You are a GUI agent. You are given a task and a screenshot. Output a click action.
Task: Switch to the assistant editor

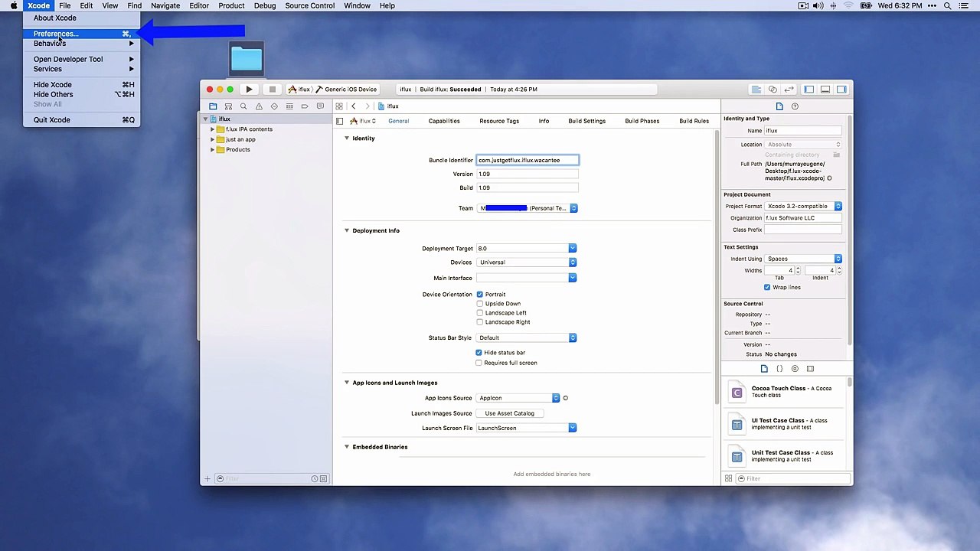(773, 90)
